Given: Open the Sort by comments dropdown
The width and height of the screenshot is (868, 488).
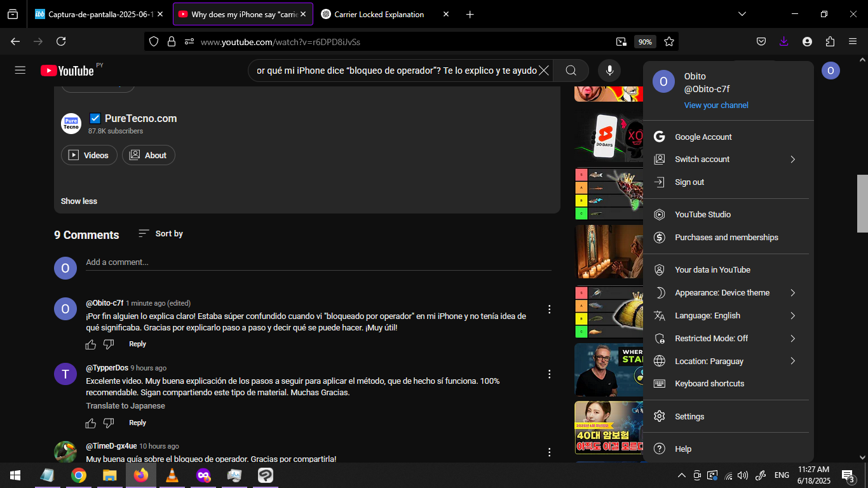Looking at the screenshot, I should [x=160, y=234].
